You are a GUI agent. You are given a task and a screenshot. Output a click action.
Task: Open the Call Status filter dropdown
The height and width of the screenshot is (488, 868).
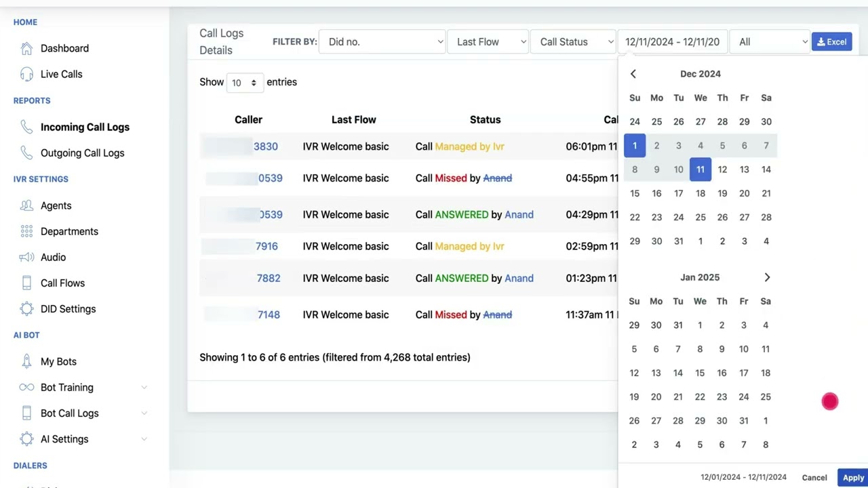(x=572, y=41)
